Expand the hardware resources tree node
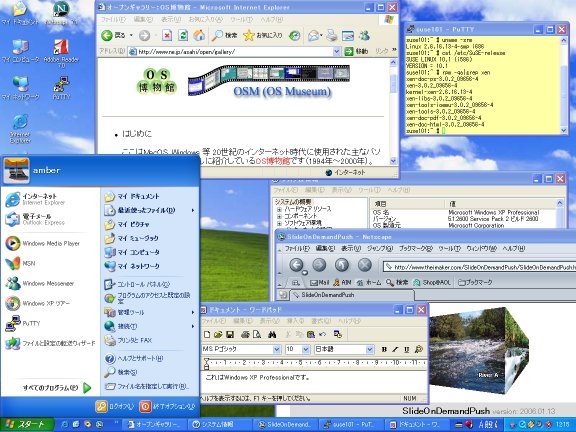Image resolution: width=576 pixels, height=432 pixels. pos(279,209)
